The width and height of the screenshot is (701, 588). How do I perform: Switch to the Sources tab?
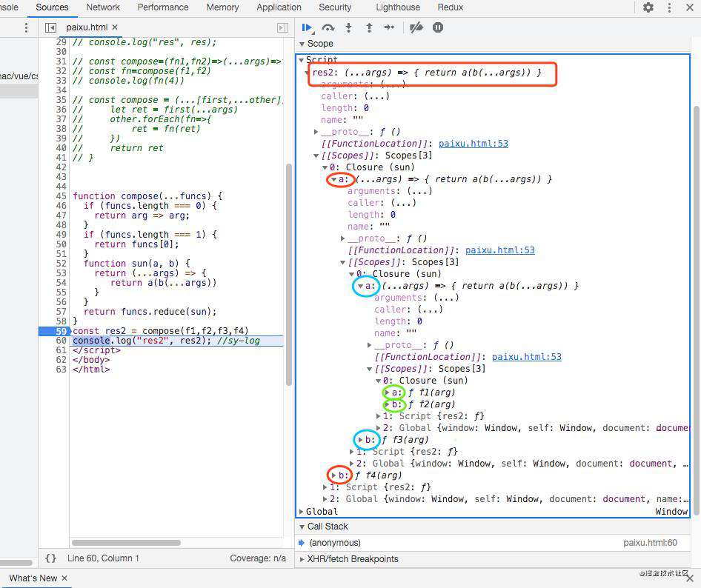click(x=53, y=7)
